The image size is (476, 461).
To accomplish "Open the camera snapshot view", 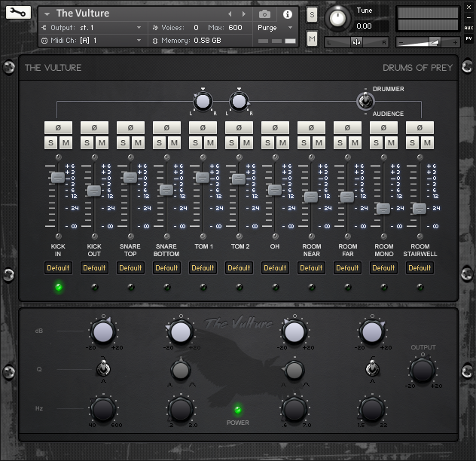I will [x=264, y=14].
